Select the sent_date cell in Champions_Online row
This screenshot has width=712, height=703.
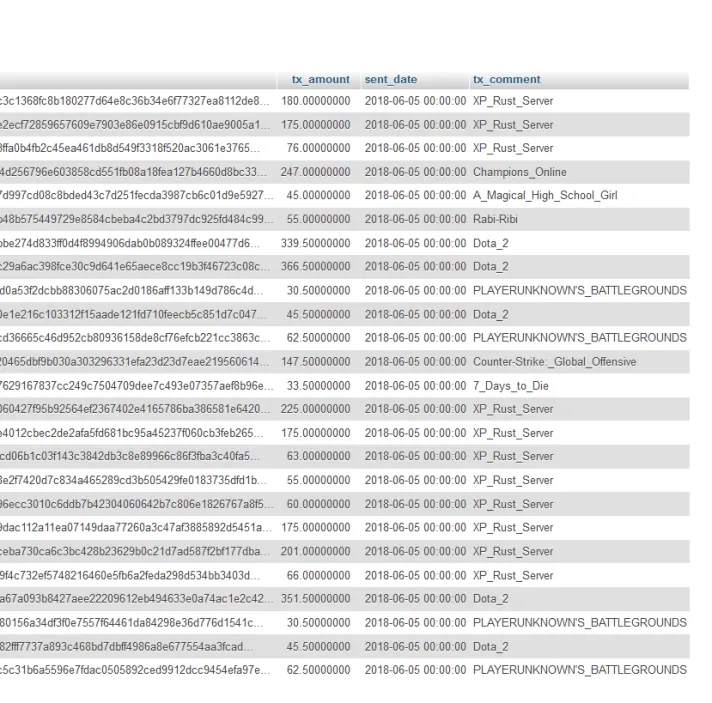[415, 172]
